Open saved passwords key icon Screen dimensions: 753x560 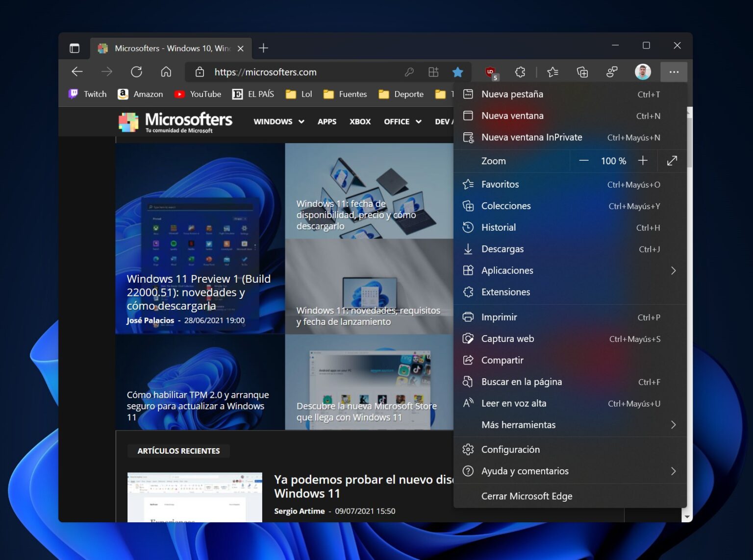point(409,72)
